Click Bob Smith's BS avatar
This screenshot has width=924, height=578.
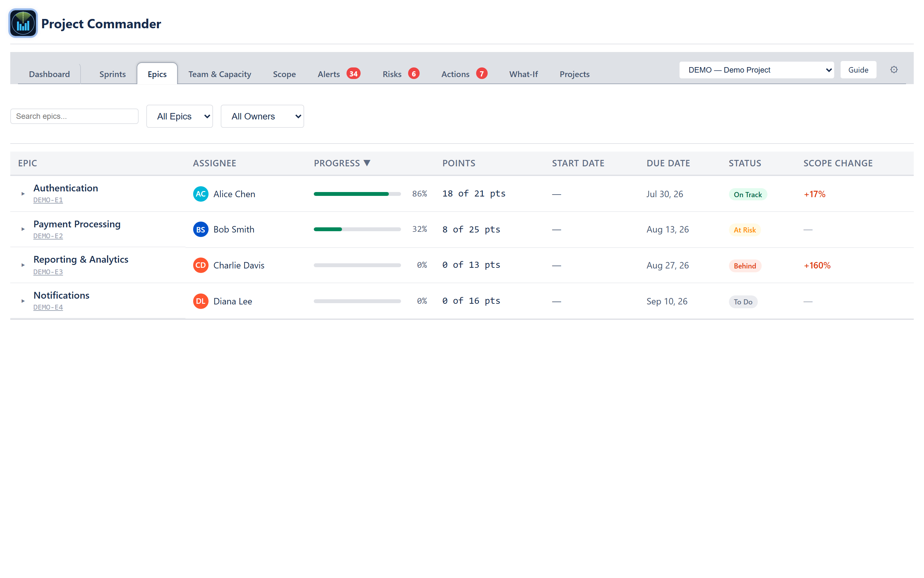[x=201, y=229]
